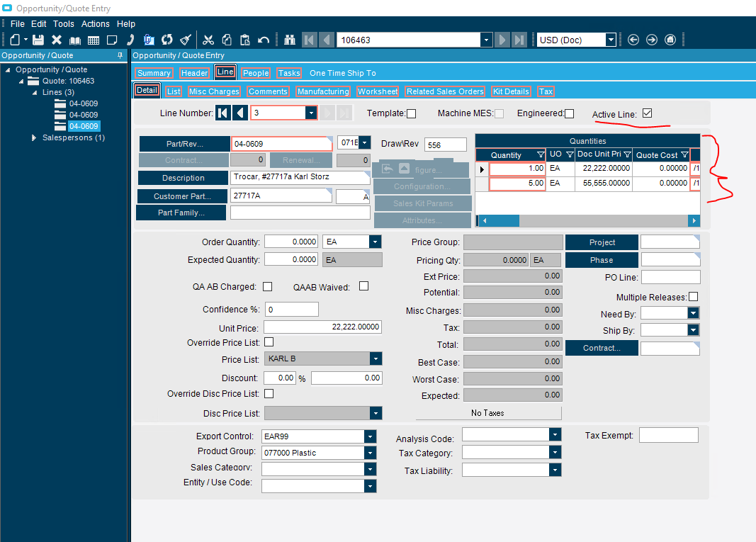Click the Confidence % input field

point(292,310)
